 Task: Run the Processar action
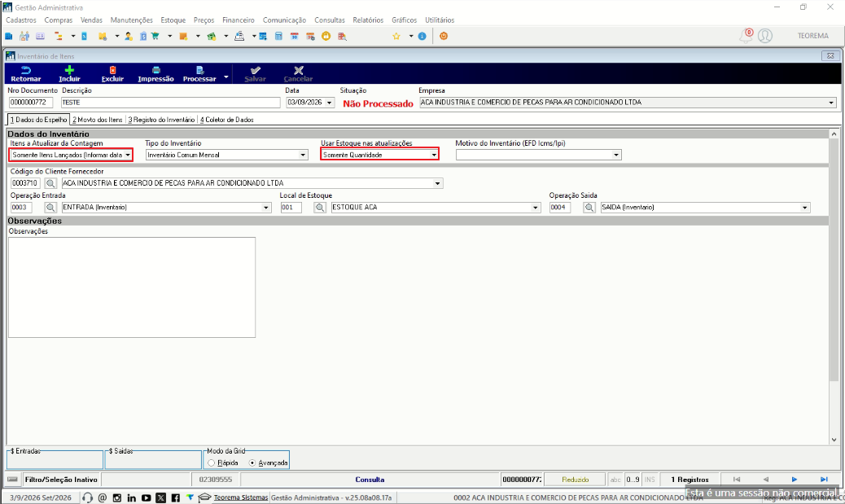[199, 74]
